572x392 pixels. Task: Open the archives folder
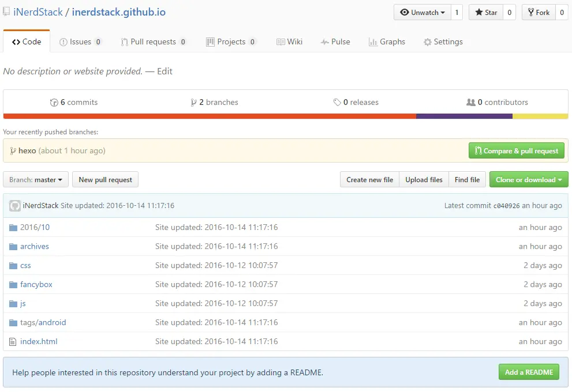tap(34, 247)
